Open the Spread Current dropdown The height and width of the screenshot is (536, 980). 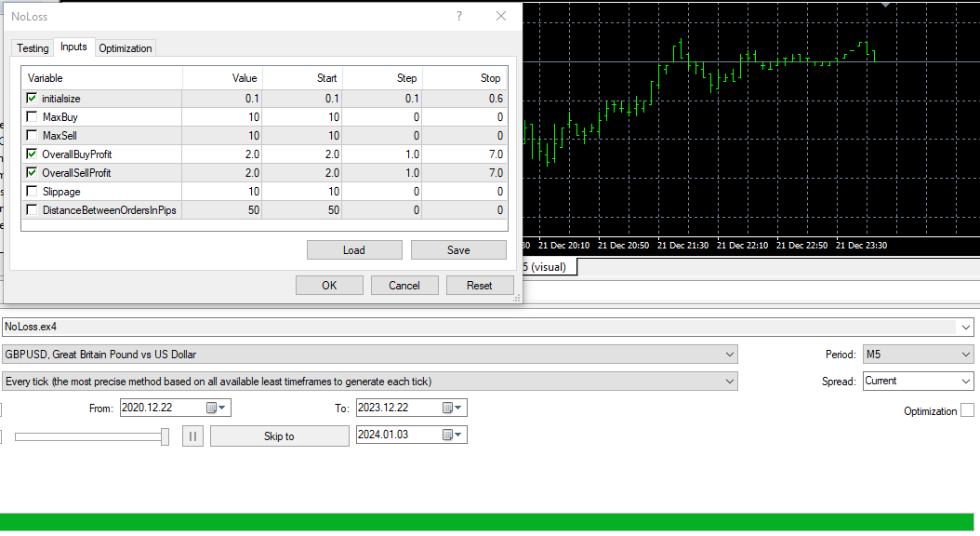click(x=966, y=381)
